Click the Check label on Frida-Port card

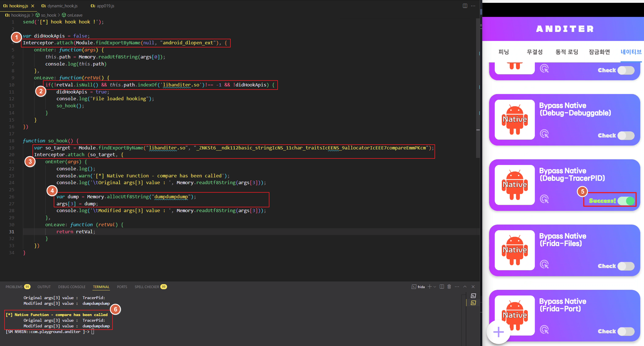pos(607,331)
